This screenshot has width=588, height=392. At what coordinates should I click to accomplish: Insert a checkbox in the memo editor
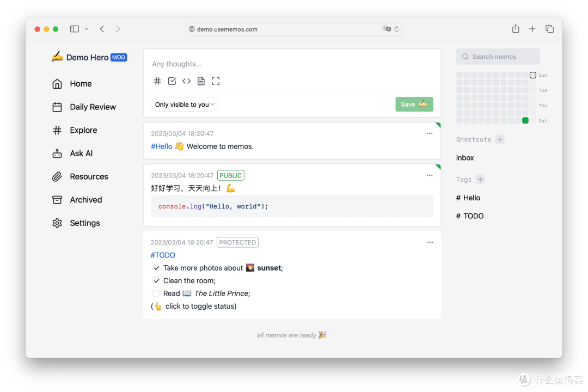[x=171, y=81]
